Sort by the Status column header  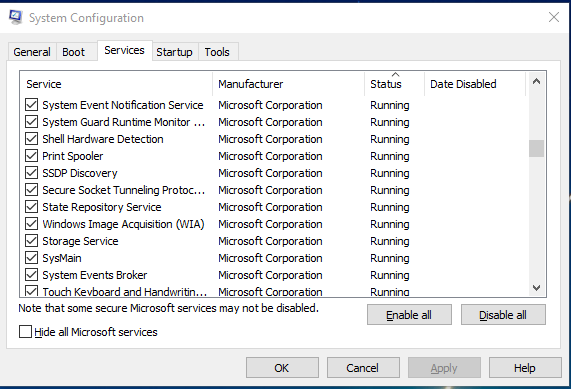click(x=394, y=84)
